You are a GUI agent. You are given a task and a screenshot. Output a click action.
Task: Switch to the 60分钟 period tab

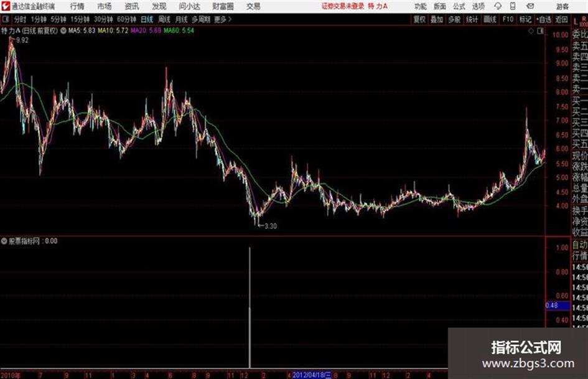(x=126, y=19)
